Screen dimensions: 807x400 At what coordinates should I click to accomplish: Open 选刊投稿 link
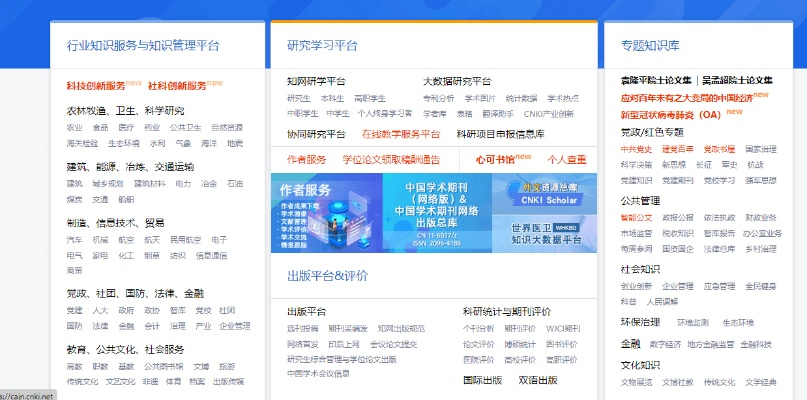[303, 328]
